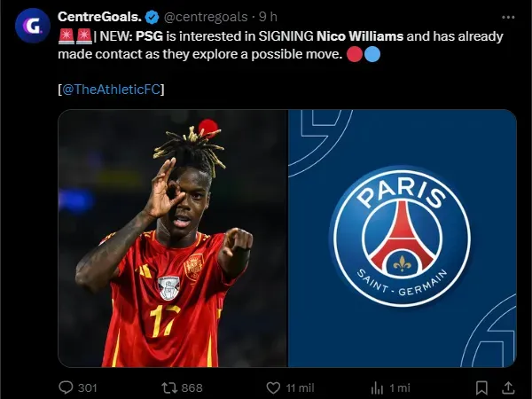View post analytics bar chart icon
The width and height of the screenshot is (532, 399).
click(378, 387)
